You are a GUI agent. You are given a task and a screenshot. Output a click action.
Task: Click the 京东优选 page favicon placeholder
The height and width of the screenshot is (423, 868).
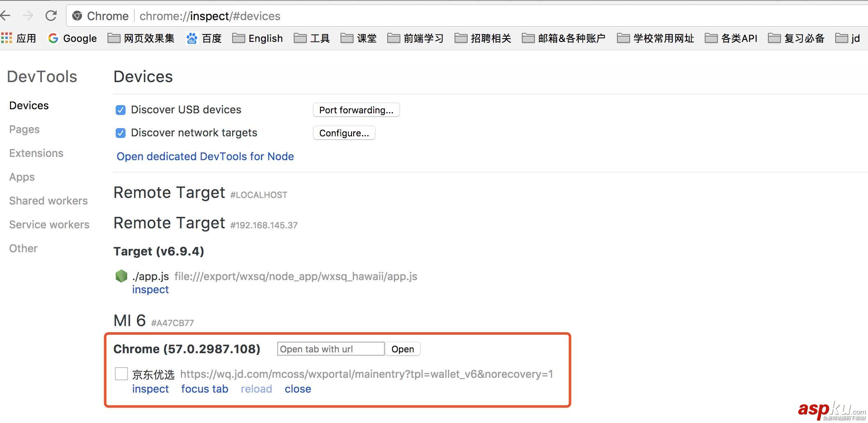click(121, 374)
